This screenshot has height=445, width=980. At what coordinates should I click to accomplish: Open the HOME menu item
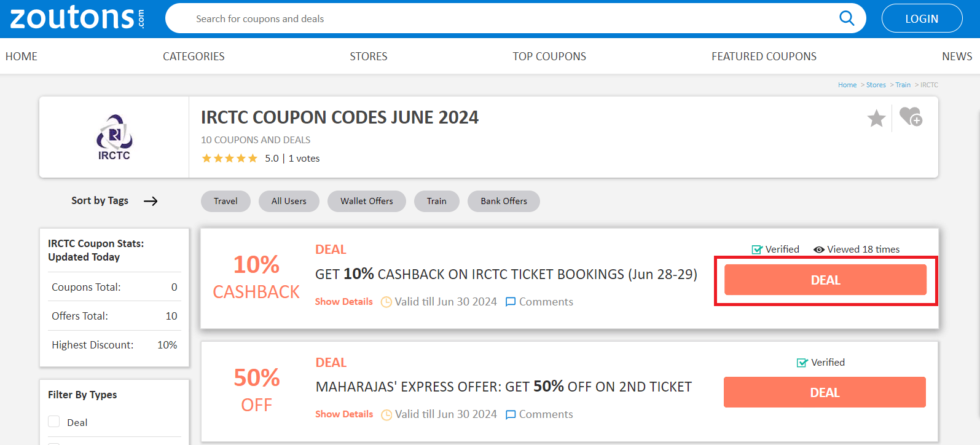click(x=22, y=57)
